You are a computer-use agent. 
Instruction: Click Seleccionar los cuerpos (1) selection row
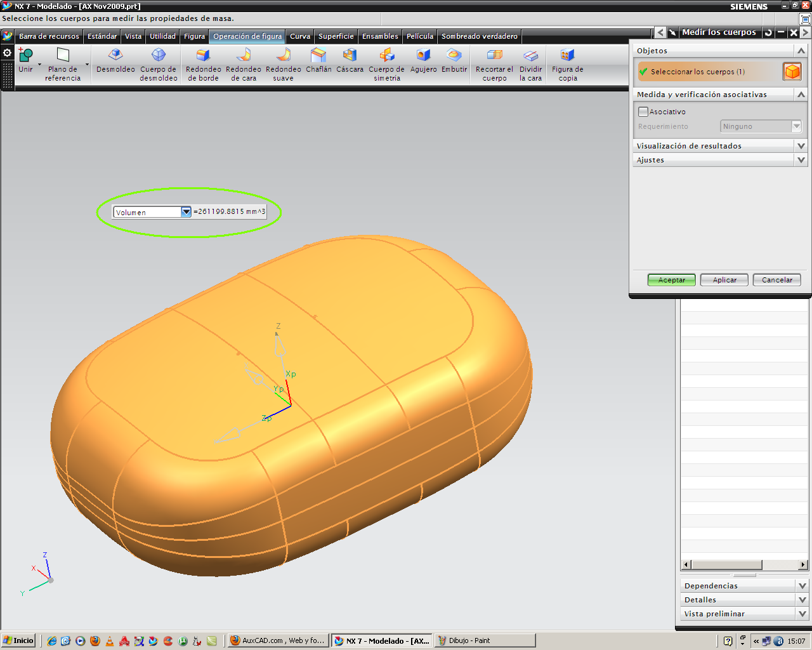710,72
